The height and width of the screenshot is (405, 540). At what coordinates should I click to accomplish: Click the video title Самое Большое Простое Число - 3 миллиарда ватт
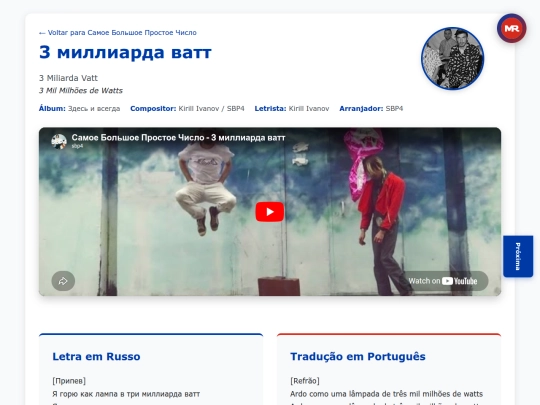point(178,137)
